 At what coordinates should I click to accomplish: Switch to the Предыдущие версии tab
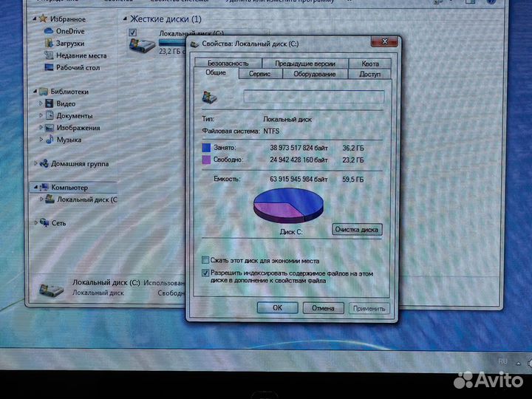pyautogui.click(x=305, y=63)
